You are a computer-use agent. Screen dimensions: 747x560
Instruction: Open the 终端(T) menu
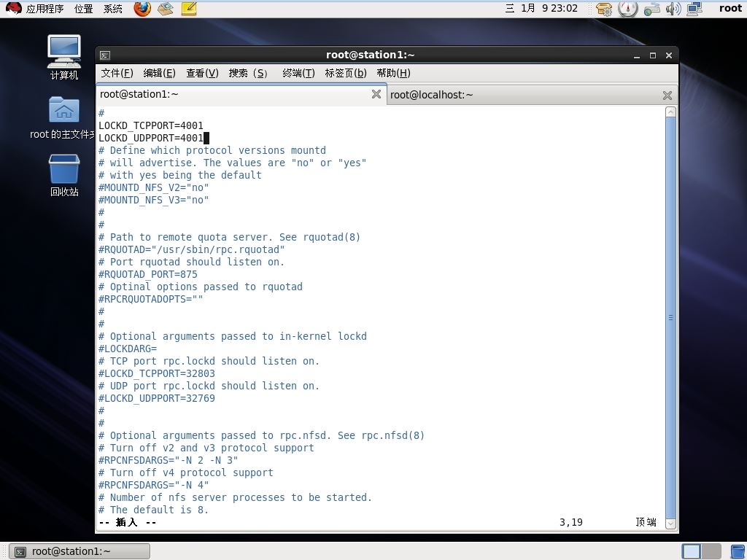pyautogui.click(x=298, y=73)
